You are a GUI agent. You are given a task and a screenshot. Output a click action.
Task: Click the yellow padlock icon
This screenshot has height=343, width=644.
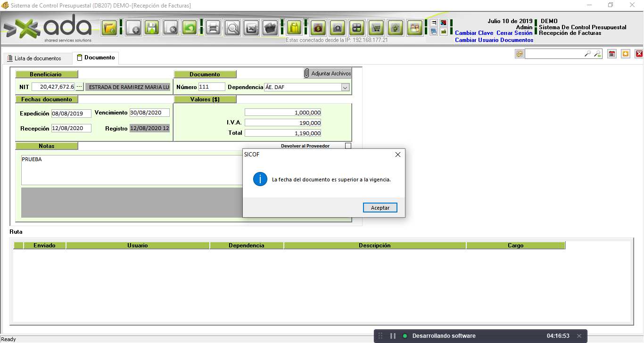point(294,28)
